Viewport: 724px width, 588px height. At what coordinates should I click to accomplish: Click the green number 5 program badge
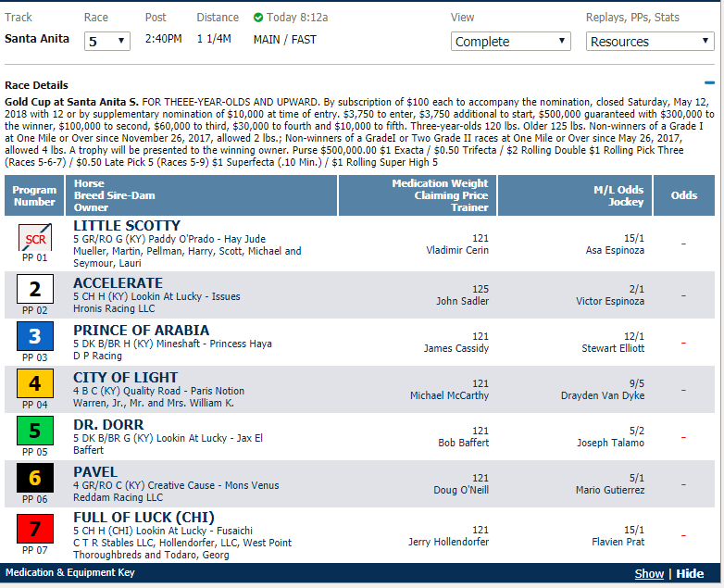click(35, 431)
